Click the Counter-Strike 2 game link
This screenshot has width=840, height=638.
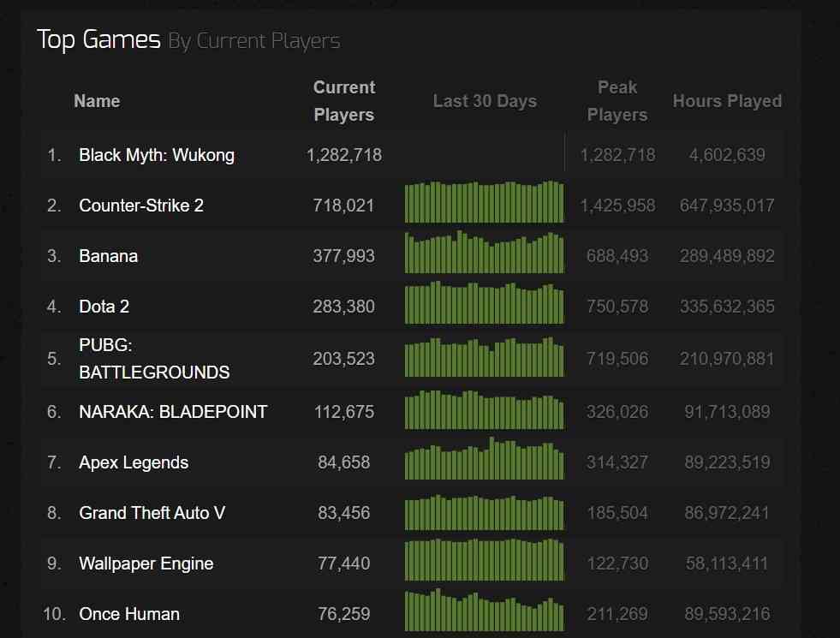pyautogui.click(x=141, y=206)
